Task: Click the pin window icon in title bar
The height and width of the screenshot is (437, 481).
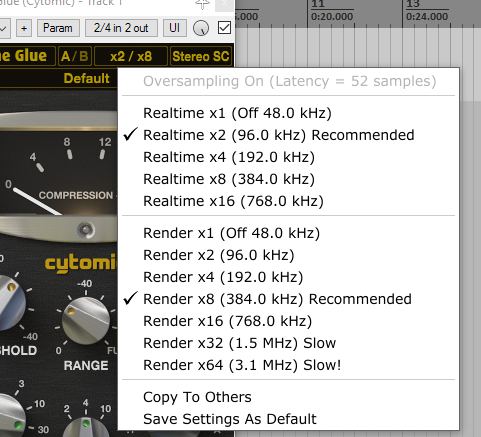Action: coord(202,4)
